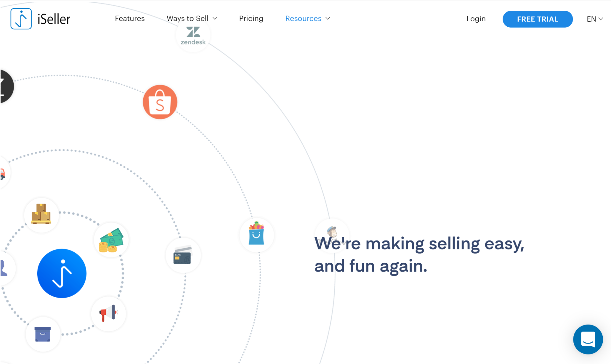Click the Mailchimp monkey icon
611x364 pixels.
click(332, 232)
